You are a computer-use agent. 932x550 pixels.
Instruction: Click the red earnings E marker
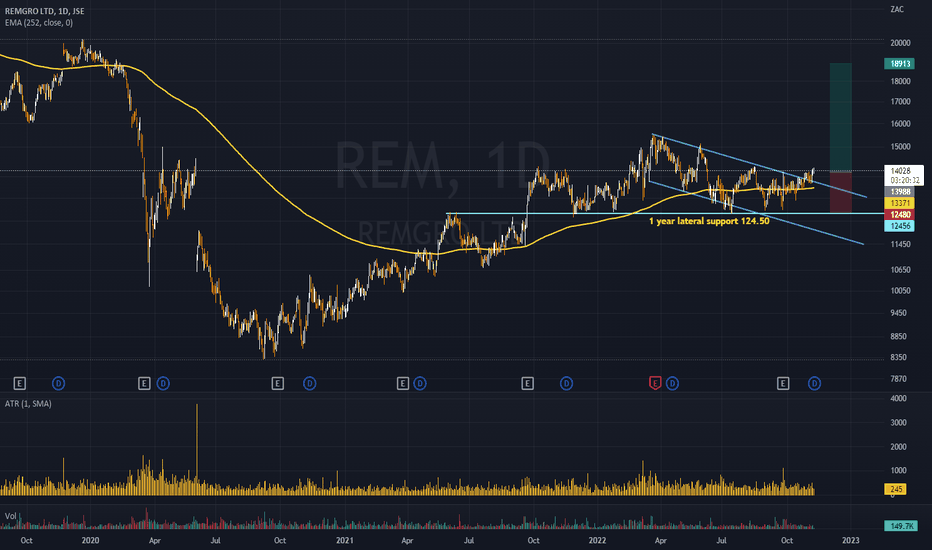(655, 384)
